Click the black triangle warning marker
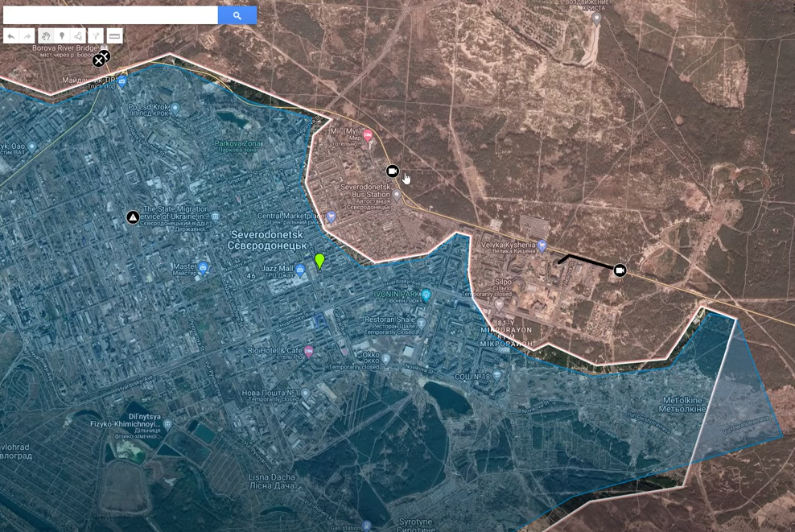Viewport: 795px width, 532px height. 133,217
